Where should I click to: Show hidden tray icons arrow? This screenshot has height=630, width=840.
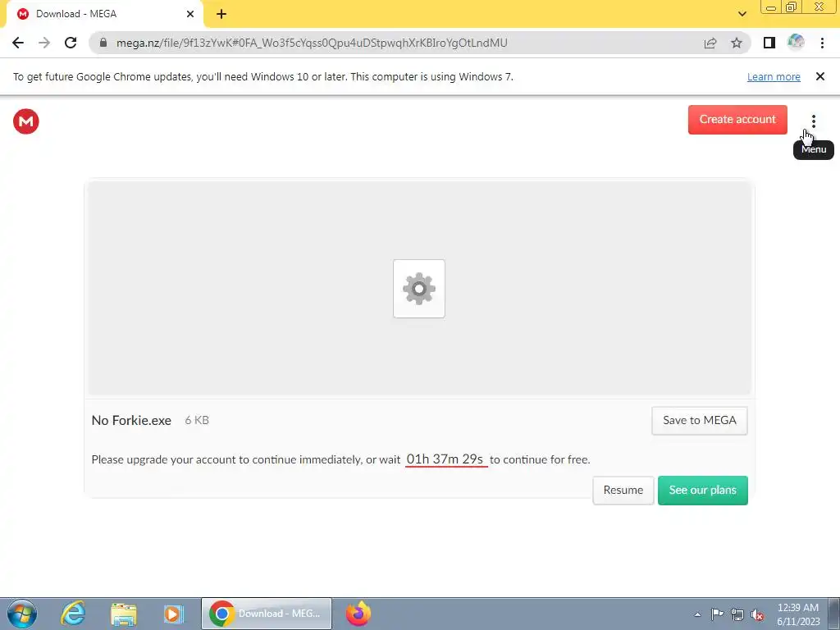(697, 614)
